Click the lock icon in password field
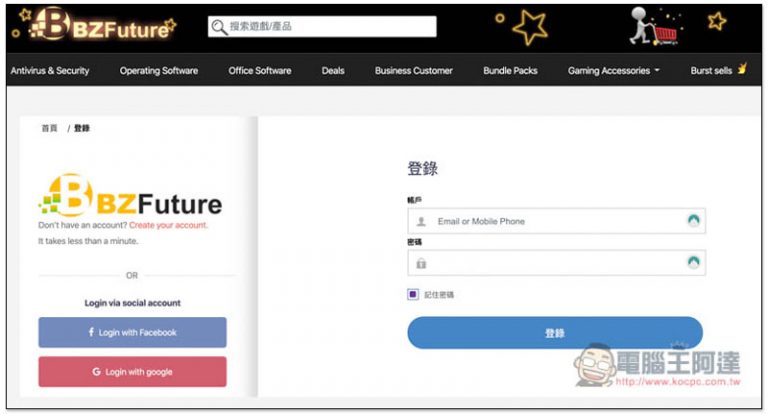The width and height of the screenshot is (768, 414). point(421,264)
